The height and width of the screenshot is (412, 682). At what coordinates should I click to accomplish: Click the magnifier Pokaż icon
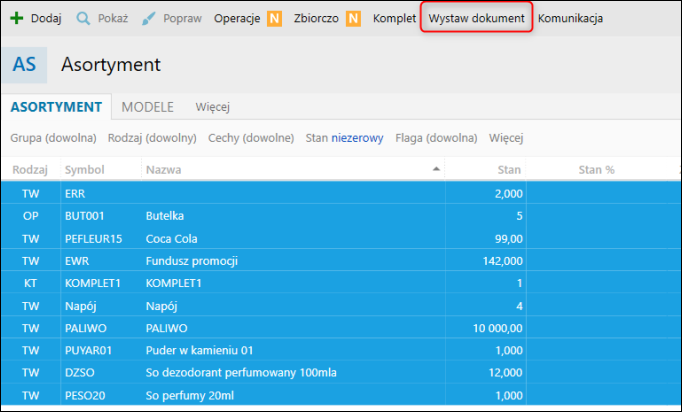point(83,18)
